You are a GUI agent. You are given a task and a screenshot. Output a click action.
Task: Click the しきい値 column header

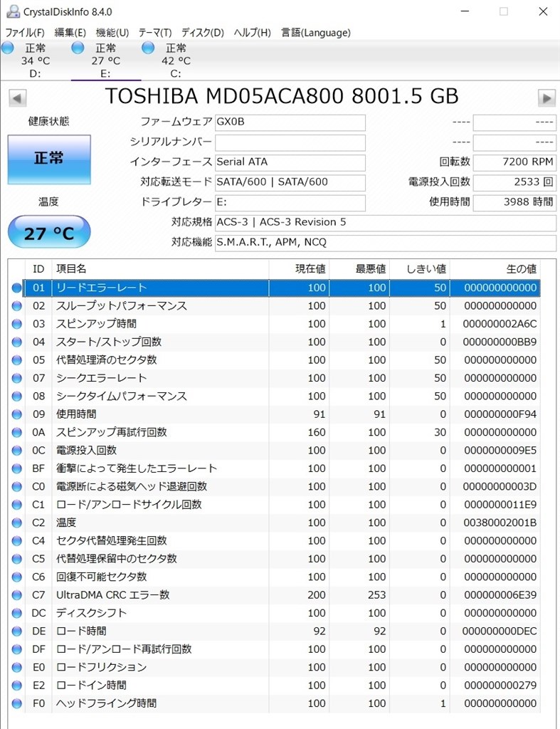pyautogui.click(x=420, y=268)
